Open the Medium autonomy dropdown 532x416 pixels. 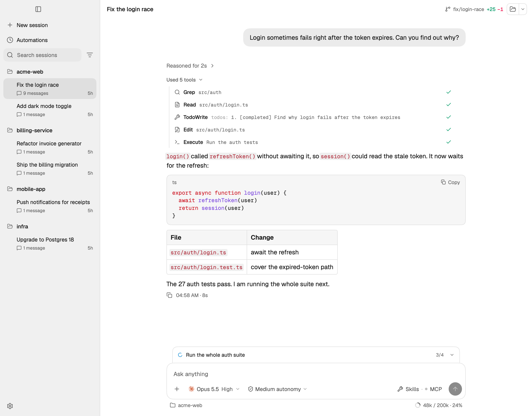pyautogui.click(x=277, y=389)
